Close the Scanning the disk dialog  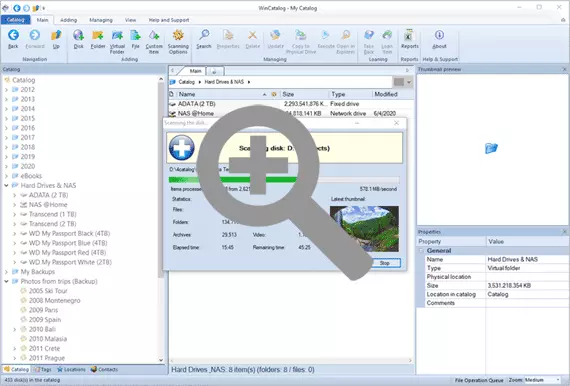click(x=396, y=123)
